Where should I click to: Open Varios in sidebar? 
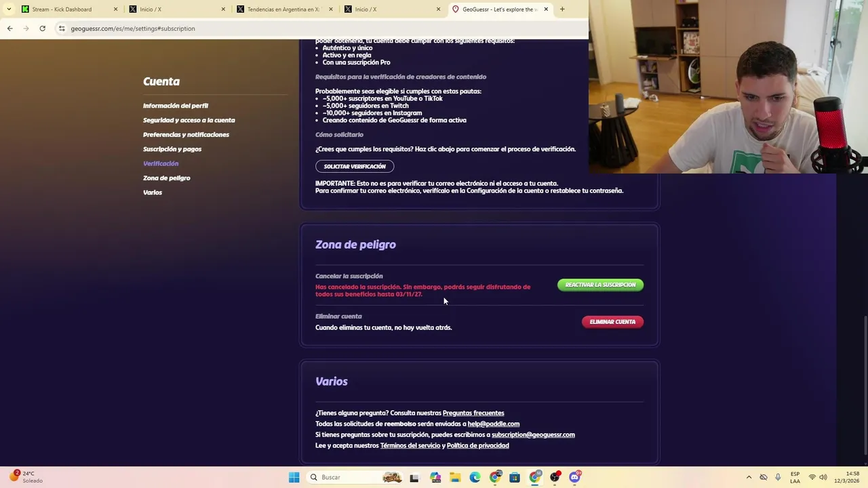pos(153,192)
